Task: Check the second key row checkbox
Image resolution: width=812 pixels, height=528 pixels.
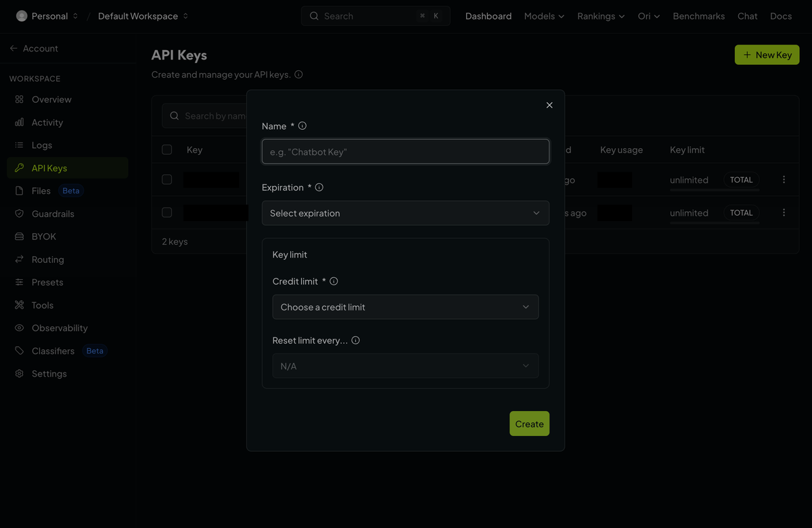Action: click(x=167, y=212)
